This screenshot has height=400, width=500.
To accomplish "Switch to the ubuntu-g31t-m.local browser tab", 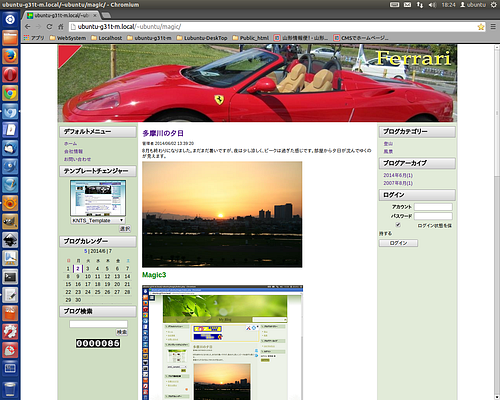I will click(x=62, y=15).
